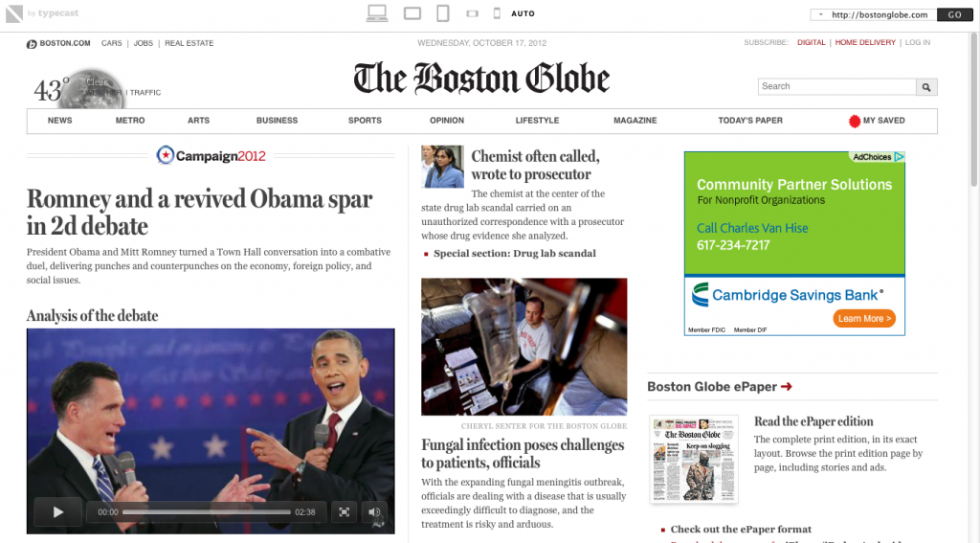Click the Campaign 2012 star logo
980x543 pixels.
pos(165,154)
